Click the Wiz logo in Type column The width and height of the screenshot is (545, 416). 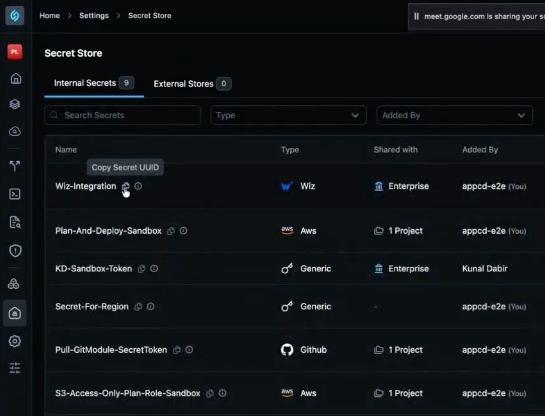[287, 186]
